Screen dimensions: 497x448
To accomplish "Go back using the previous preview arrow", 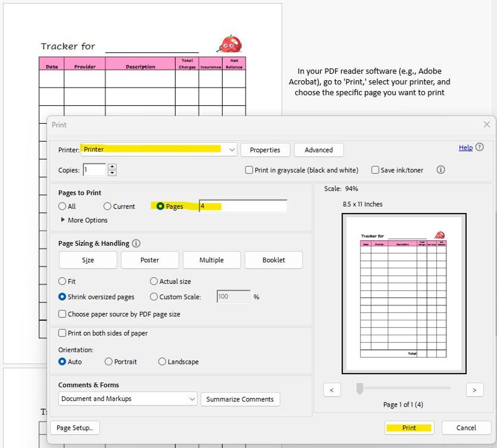I will (332, 390).
